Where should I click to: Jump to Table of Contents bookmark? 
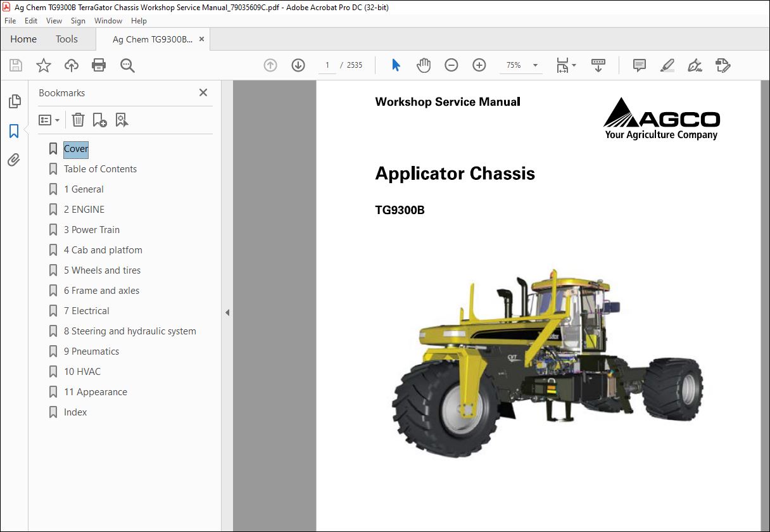tap(100, 169)
